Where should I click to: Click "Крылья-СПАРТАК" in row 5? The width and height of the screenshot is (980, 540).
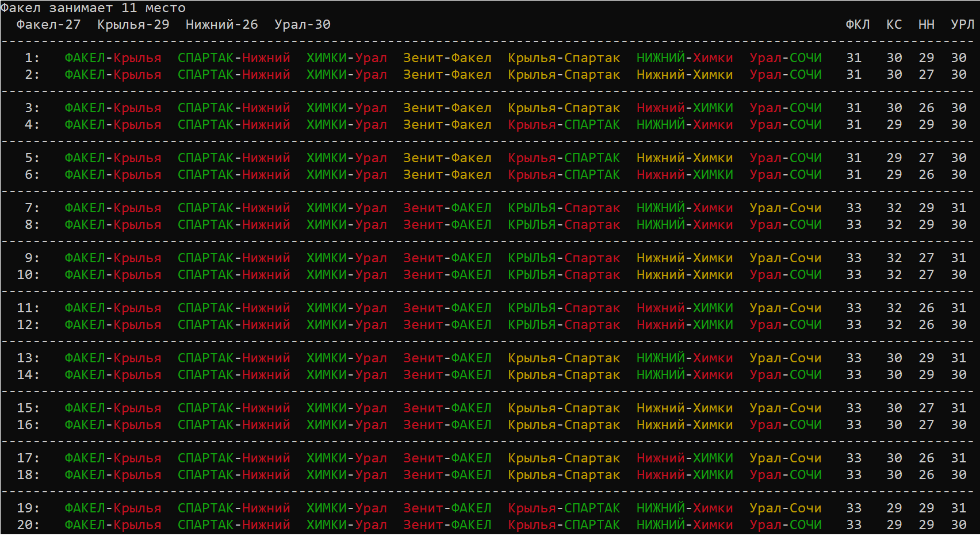[564, 158]
